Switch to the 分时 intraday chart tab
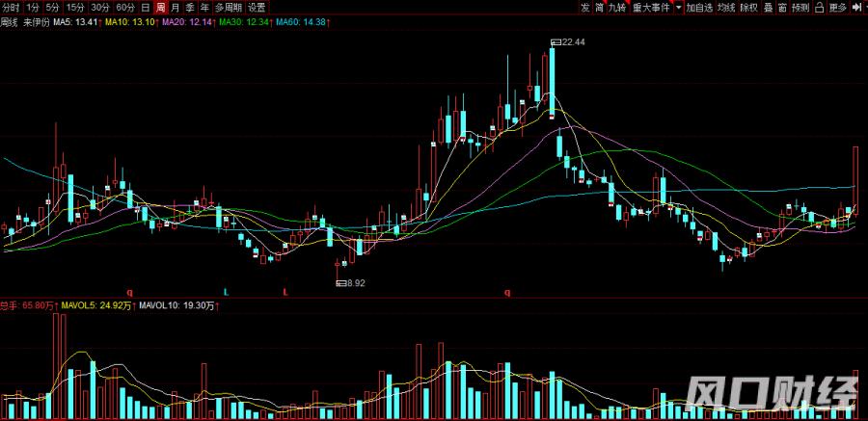This screenshot has height=421, width=868. [x=11, y=8]
